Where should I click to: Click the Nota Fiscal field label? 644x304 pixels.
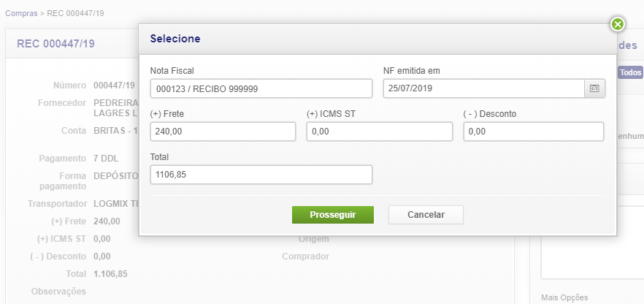pyautogui.click(x=177, y=71)
